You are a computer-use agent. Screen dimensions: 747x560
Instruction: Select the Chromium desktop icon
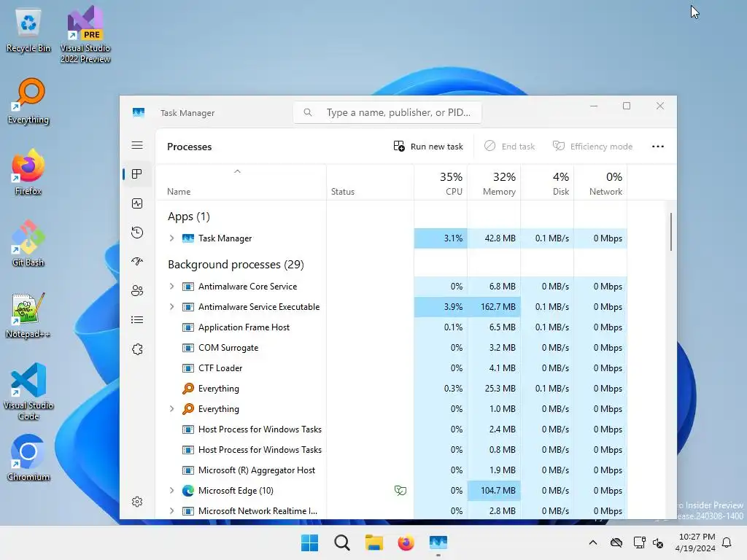28,458
